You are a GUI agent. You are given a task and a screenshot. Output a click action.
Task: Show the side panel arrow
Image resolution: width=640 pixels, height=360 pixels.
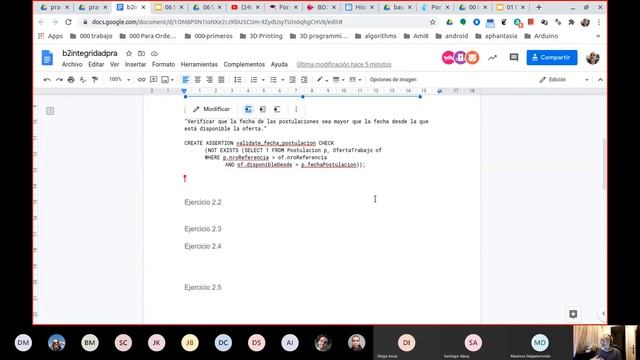coord(603,313)
